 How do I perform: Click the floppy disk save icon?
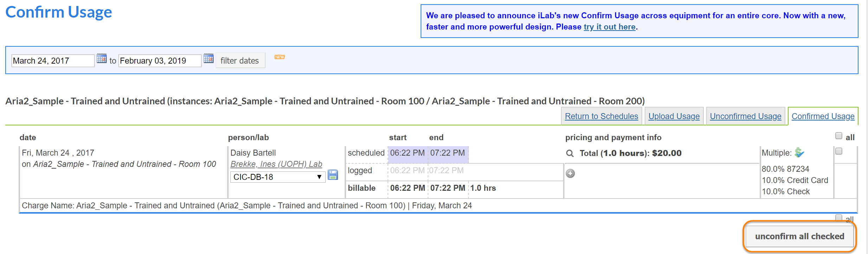(x=333, y=175)
